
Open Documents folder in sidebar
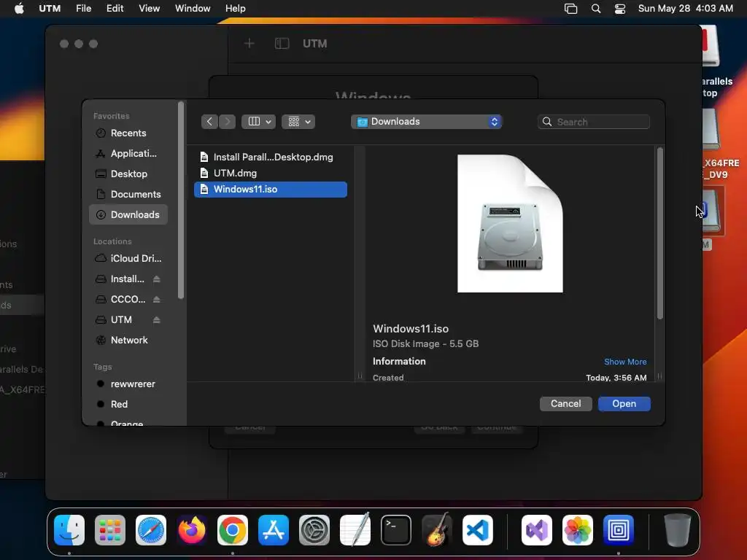click(128, 194)
